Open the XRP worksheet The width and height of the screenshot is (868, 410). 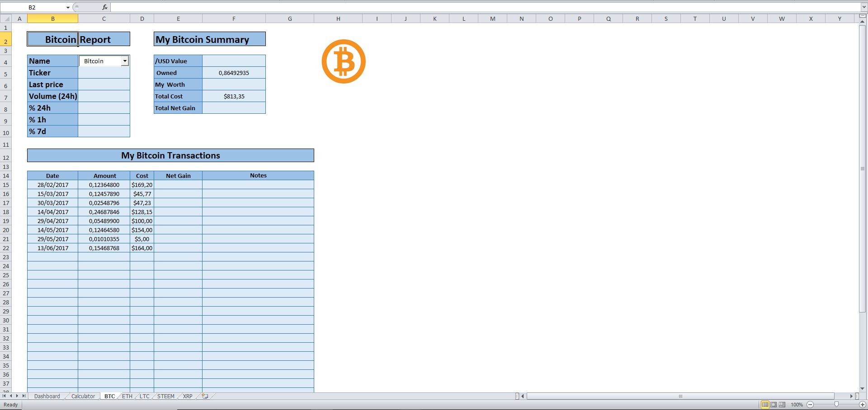[x=187, y=396]
